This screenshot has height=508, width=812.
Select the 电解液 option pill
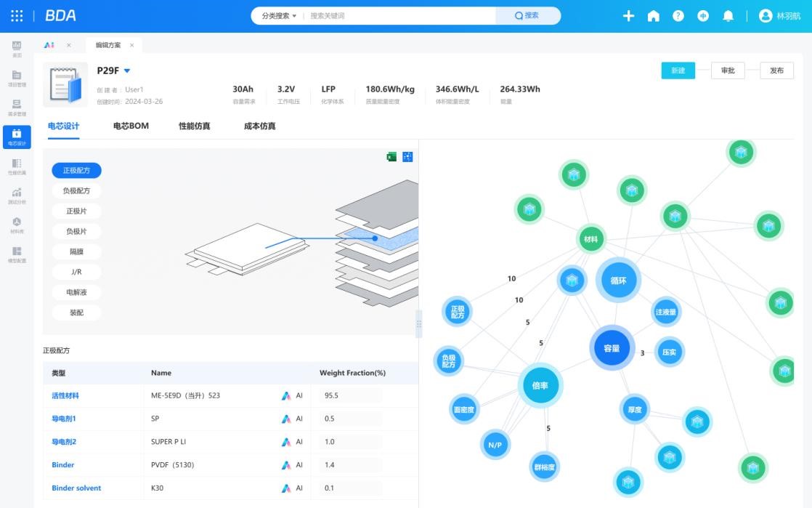click(76, 292)
